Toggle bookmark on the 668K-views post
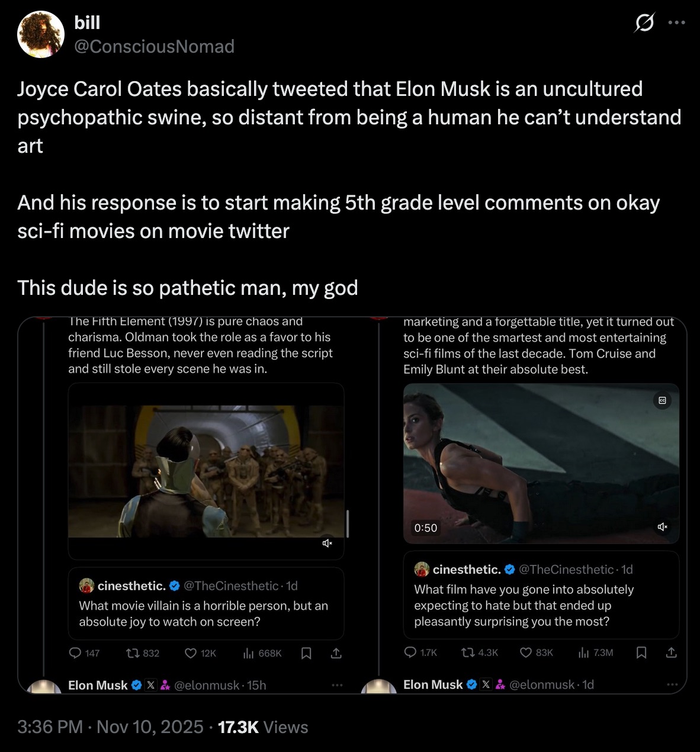Image resolution: width=700 pixels, height=752 pixels. 306,653
